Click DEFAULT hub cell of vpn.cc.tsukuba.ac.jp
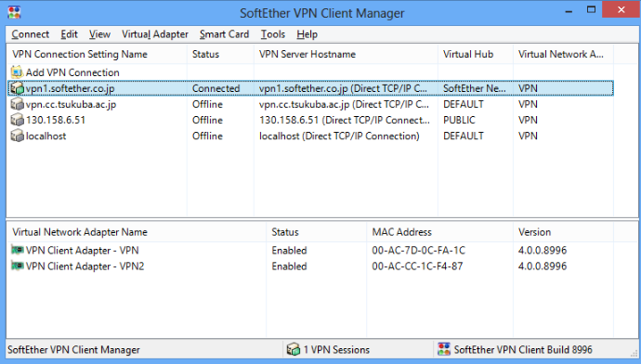Viewport: 641px width, 364px height. click(464, 104)
